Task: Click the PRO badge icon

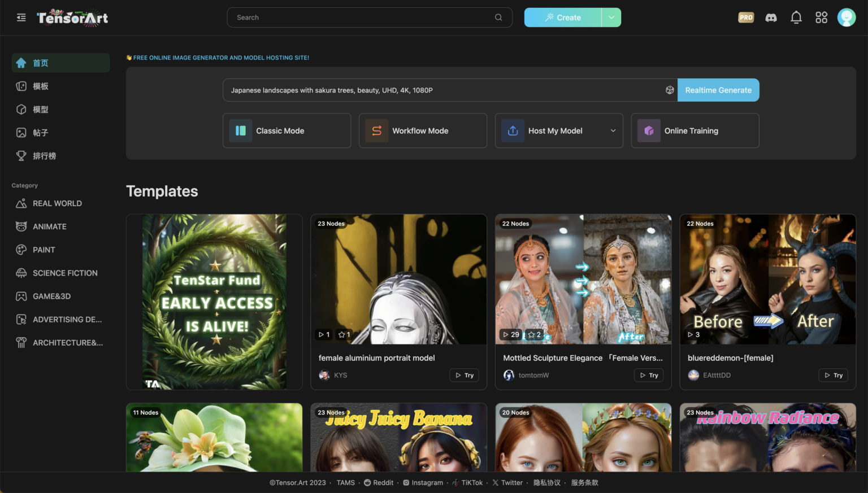Action: pos(746,18)
